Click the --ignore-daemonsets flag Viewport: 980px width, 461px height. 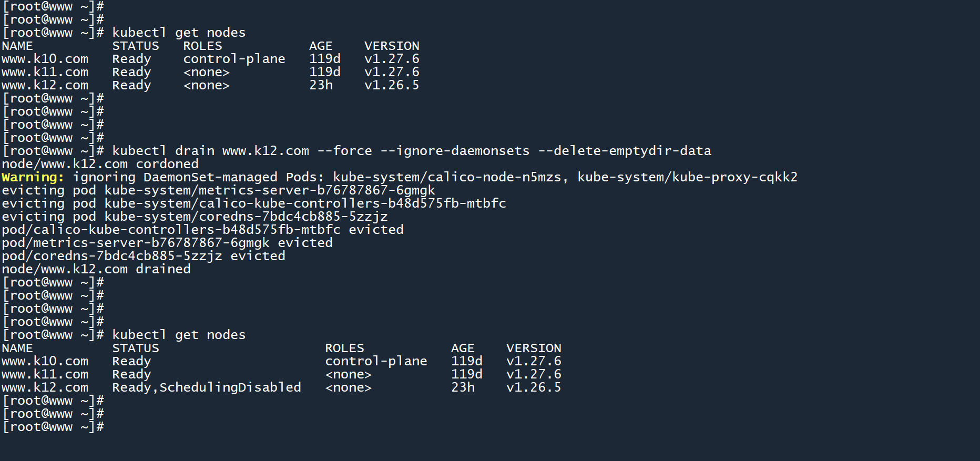pos(455,151)
